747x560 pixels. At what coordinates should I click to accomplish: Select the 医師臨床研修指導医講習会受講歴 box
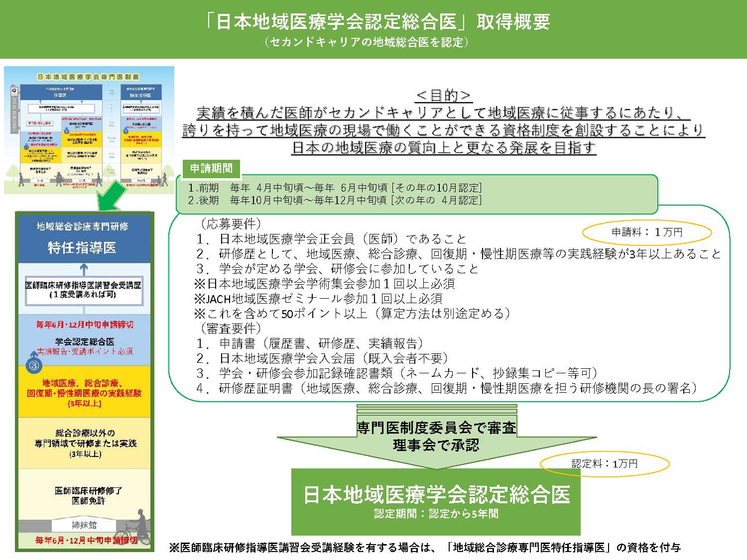pos(84,290)
